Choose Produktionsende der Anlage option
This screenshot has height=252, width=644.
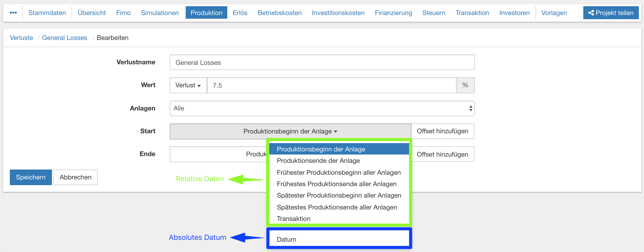318,161
